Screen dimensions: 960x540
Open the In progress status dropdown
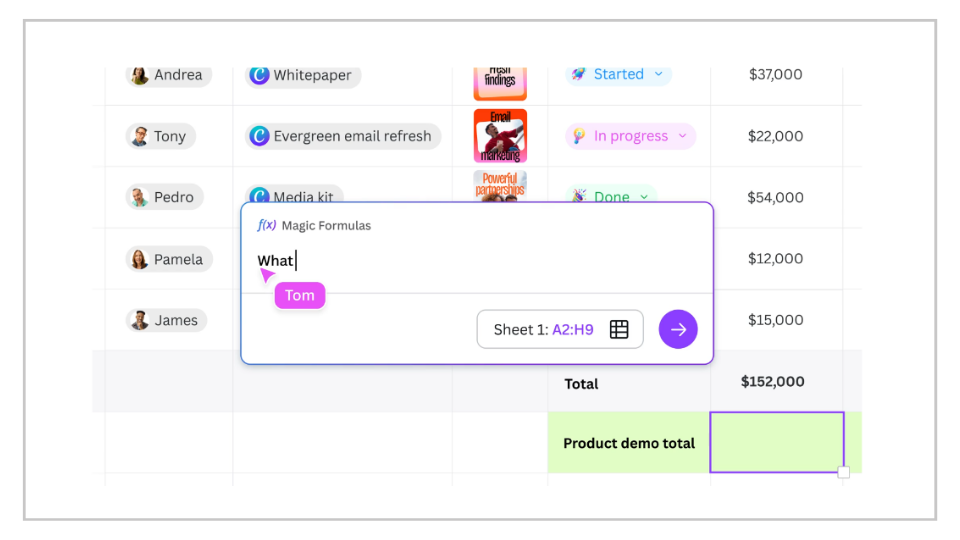pos(682,136)
